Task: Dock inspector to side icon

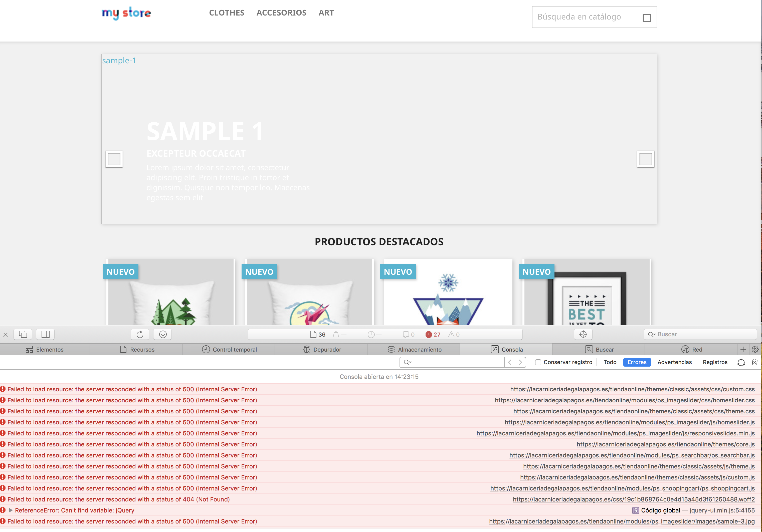Action: (x=46, y=334)
